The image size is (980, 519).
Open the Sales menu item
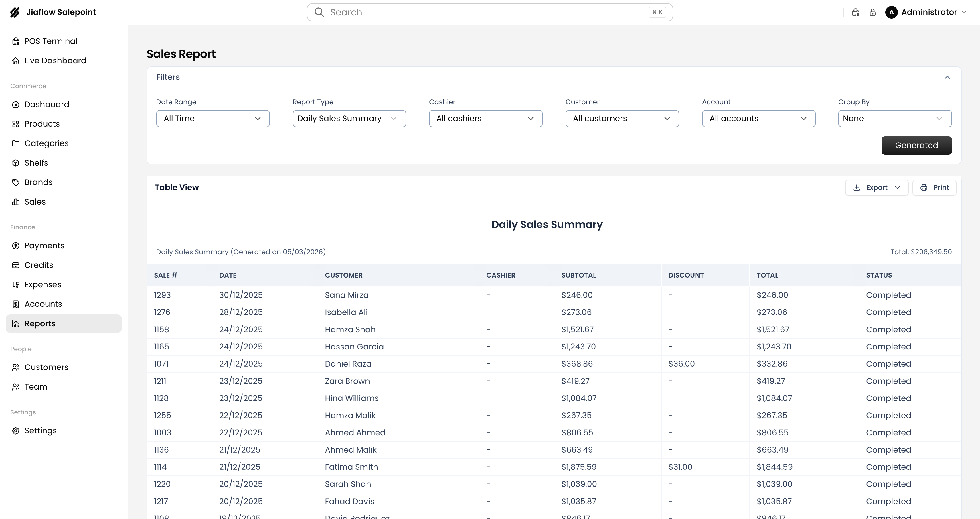click(x=64, y=202)
